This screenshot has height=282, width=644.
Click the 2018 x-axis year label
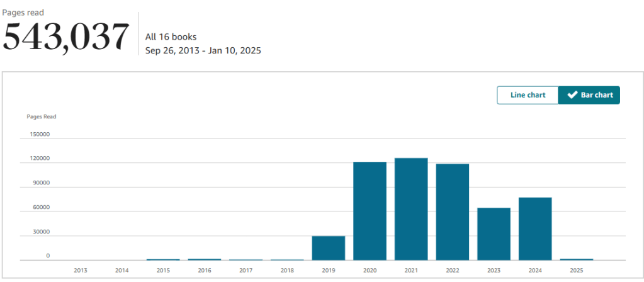tap(287, 270)
